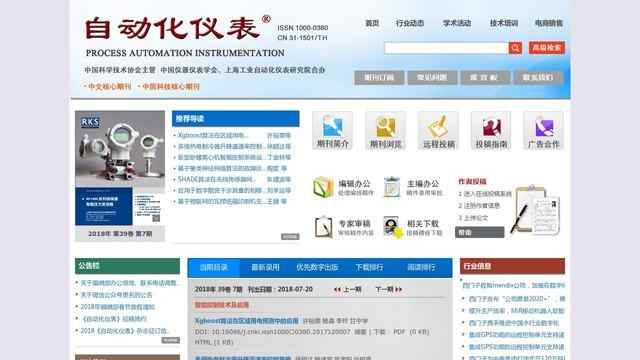
Task: Focus the search input field in header
Action: click(446, 48)
